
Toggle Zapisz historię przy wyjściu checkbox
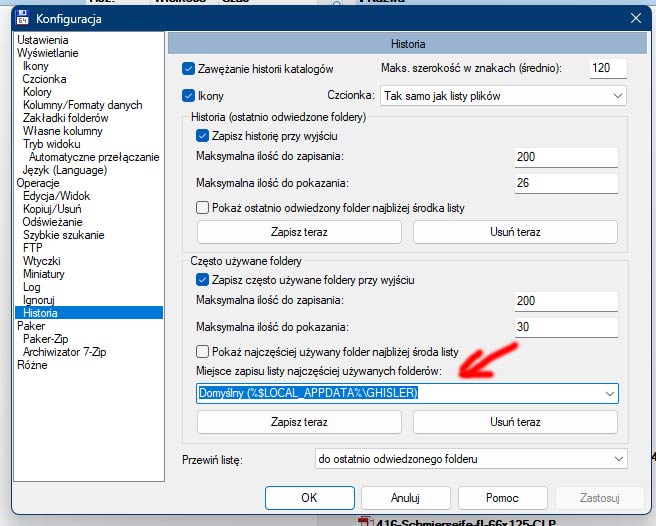(x=202, y=136)
